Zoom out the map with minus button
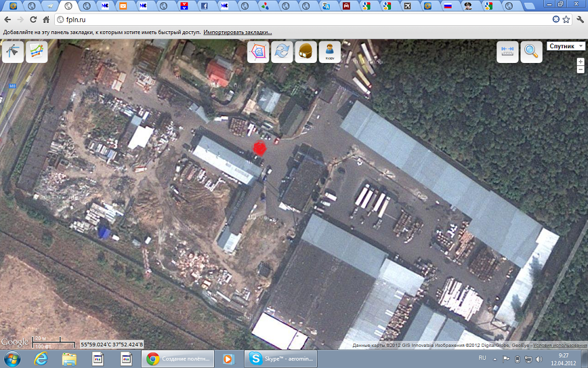 pyautogui.click(x=581, y=69)
